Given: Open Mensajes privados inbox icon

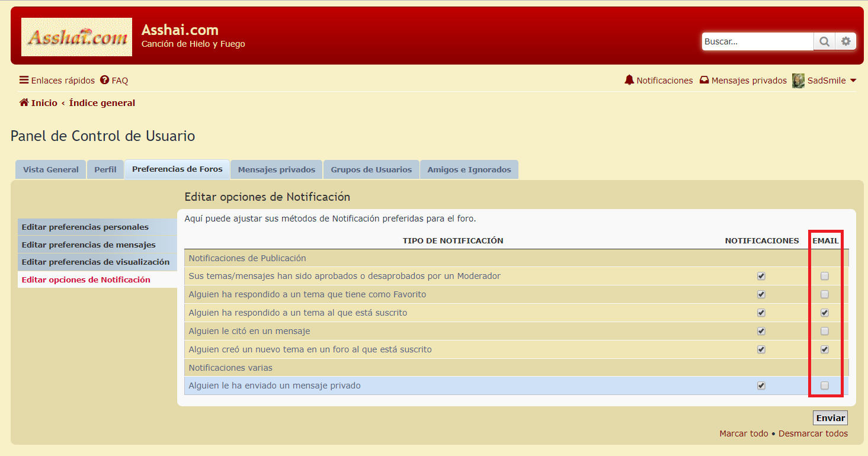Looking at the screenshot, I should [x=704, y=80].
